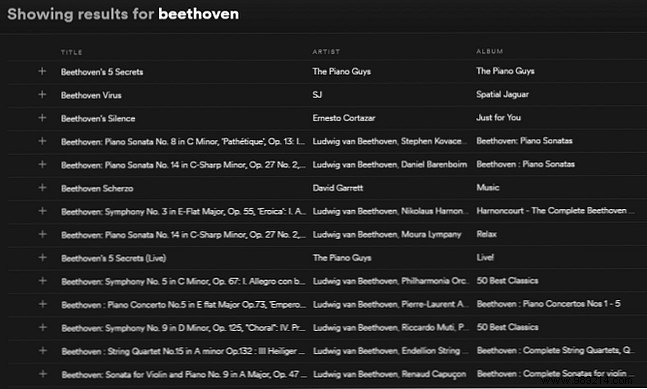The image size is (647, 389).
Task: Open album Music by David Garrett
Action: 488,187
